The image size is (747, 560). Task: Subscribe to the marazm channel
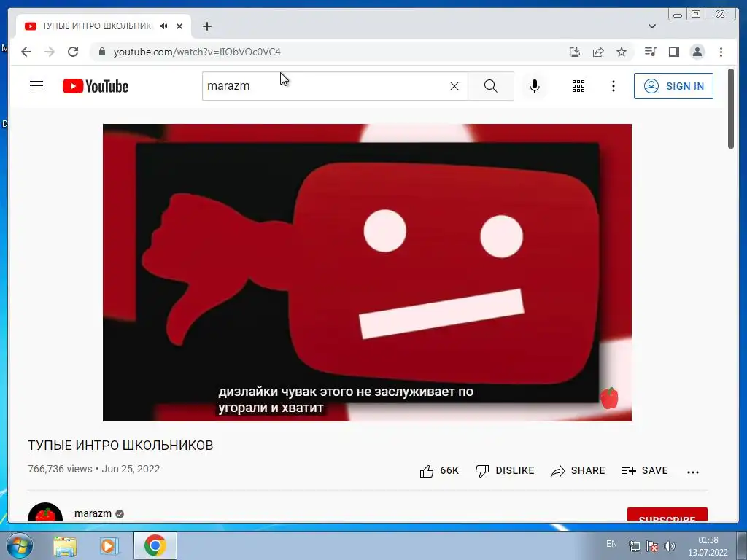(x=667, y=516)
